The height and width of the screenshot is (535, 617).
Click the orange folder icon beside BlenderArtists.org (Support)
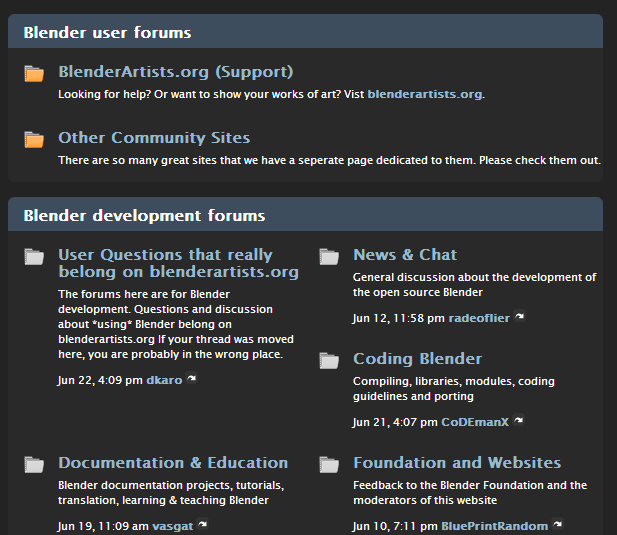pyautogui.click(x=34, y=74)
